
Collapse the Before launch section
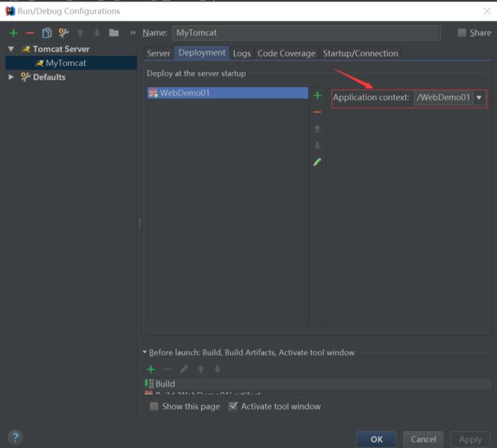(x=145, y=352)
